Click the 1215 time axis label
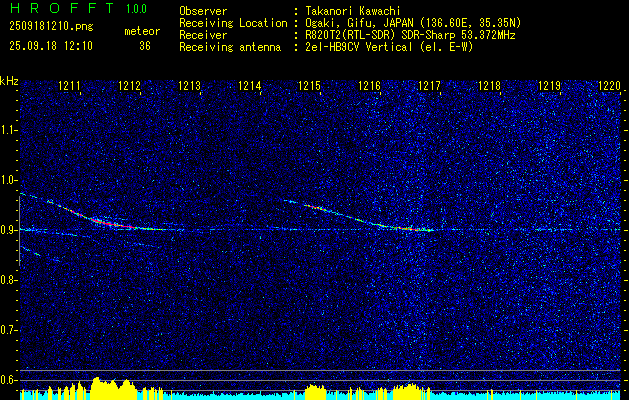 (309, 86)
